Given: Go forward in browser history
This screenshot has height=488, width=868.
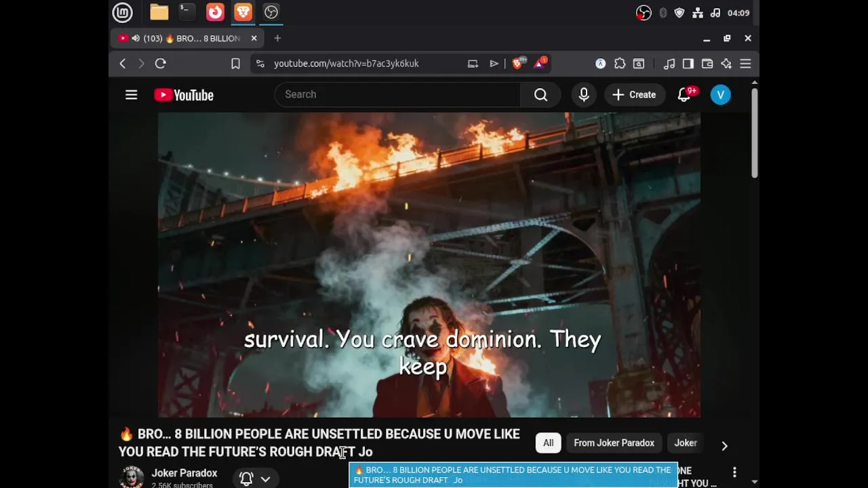Looking at the screenshot, I should [141, 64].
